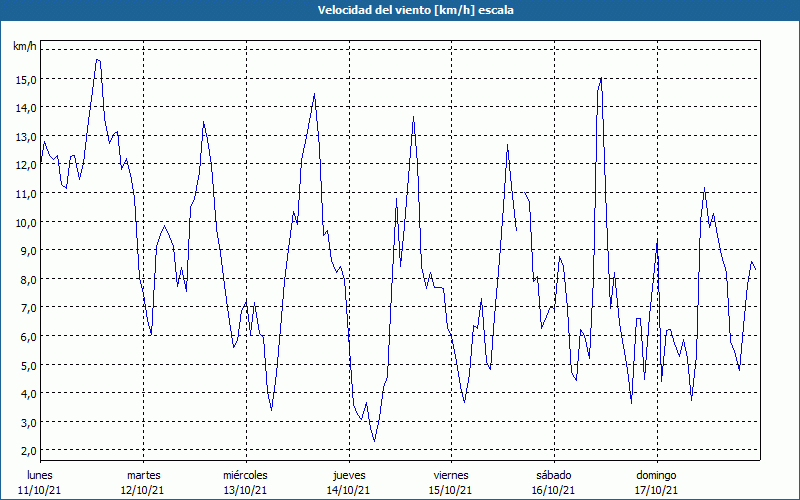Click the 'lunes' day label
800x500 pixels.
(40, 475)
